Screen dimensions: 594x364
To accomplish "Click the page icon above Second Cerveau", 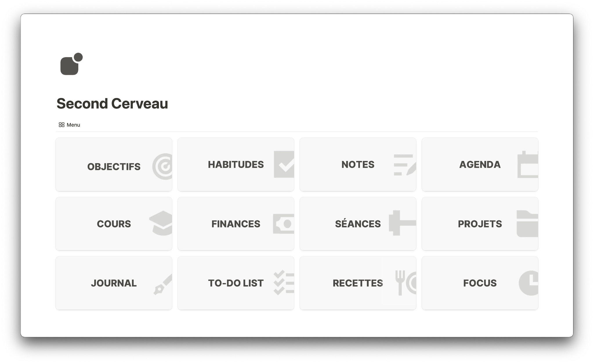I will click(71, 64).
